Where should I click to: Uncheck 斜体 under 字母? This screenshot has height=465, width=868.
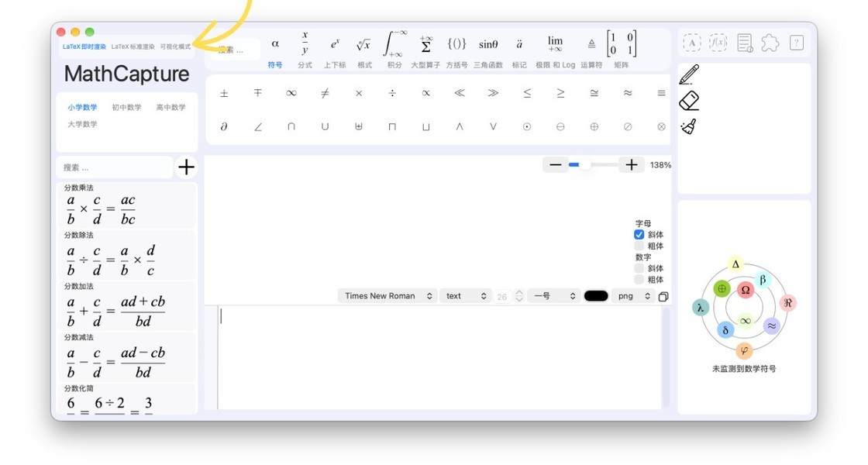(x=639, y=235)
